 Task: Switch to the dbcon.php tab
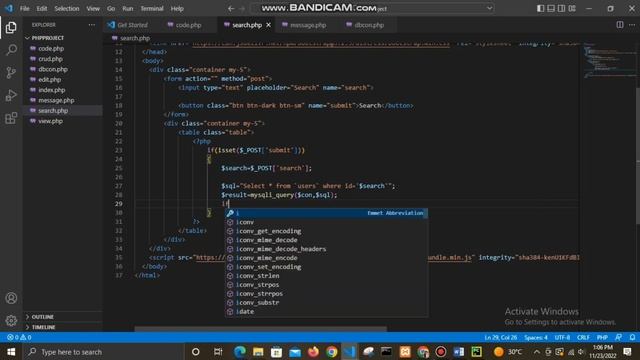[x=369, y=25]
